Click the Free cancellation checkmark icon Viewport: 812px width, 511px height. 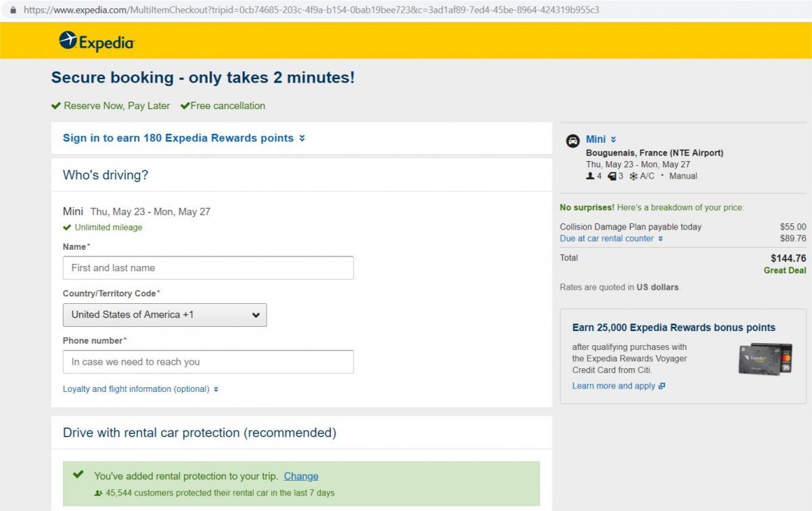pos(185,106)
